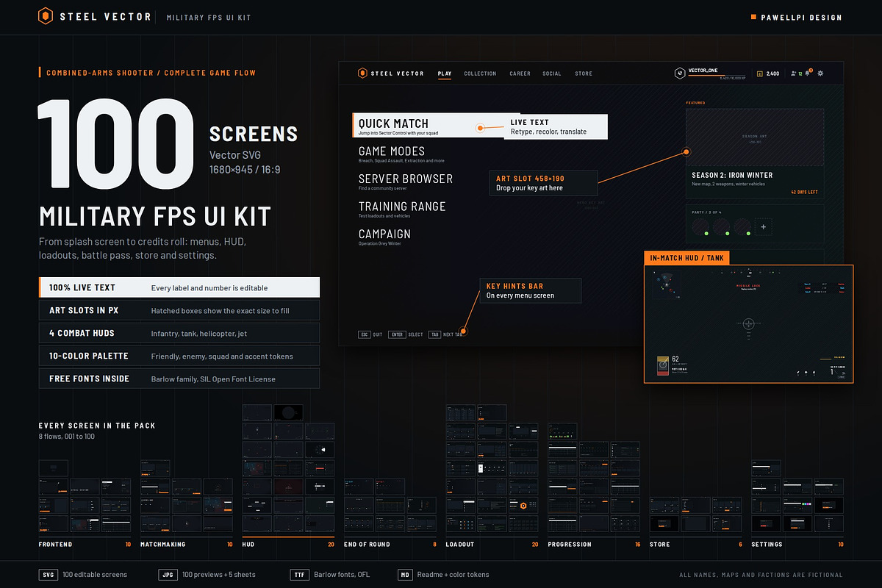882x588 pixels.
Task: Click the ART SLOTS IN PX feature row
Action: pyautogui.click(x=179, y=310)
